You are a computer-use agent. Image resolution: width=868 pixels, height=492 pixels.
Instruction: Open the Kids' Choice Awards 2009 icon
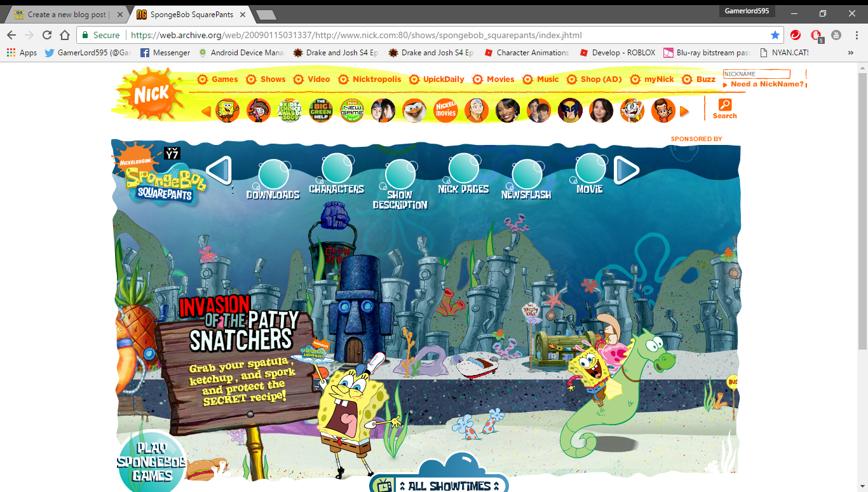tap(290, 111)
